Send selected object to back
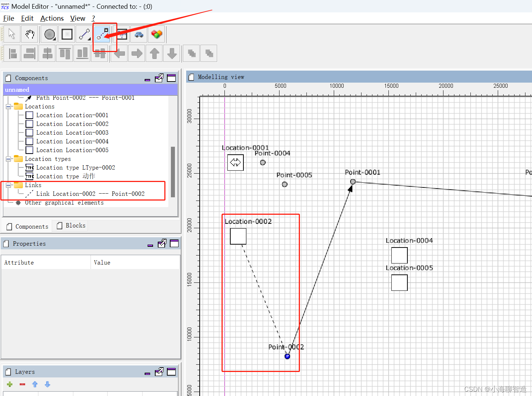The height and width of the screenshot is (396, 532). 209,54
